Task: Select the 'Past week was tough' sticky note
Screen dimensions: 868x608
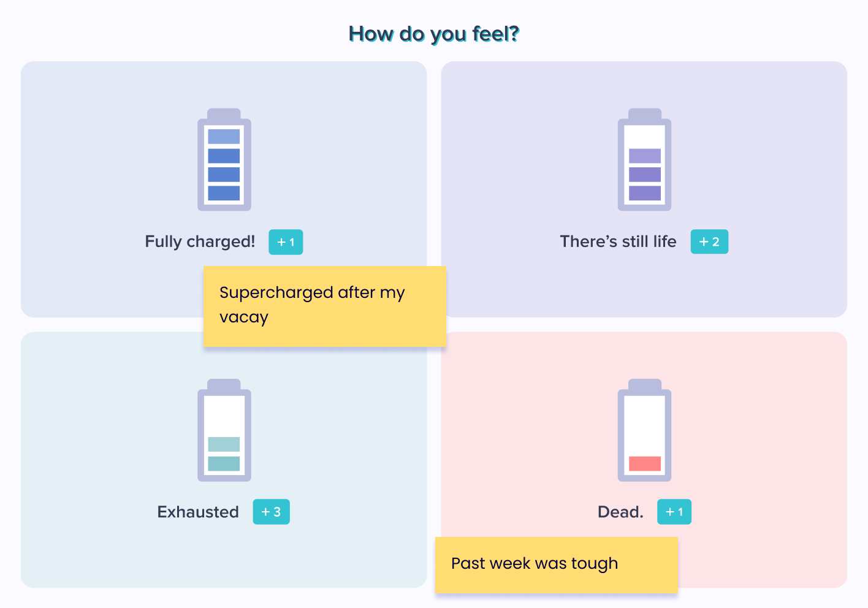Action: [556, 565]
